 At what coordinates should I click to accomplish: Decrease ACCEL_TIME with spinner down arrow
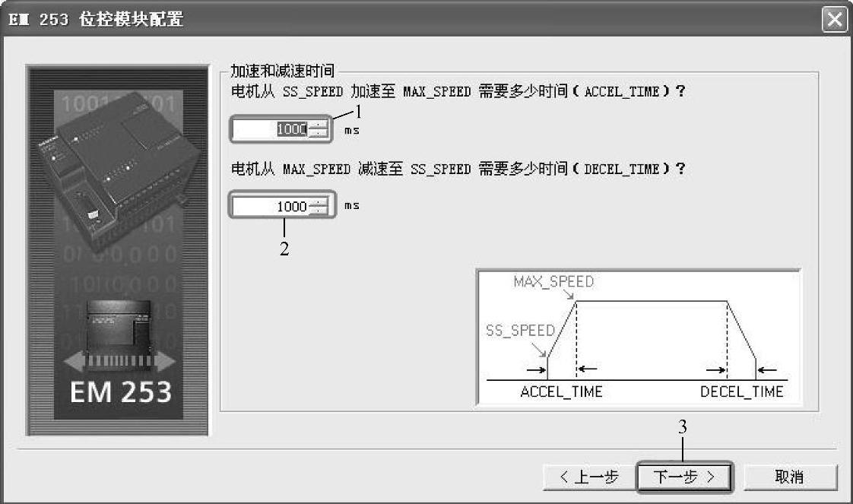[319, 135]
